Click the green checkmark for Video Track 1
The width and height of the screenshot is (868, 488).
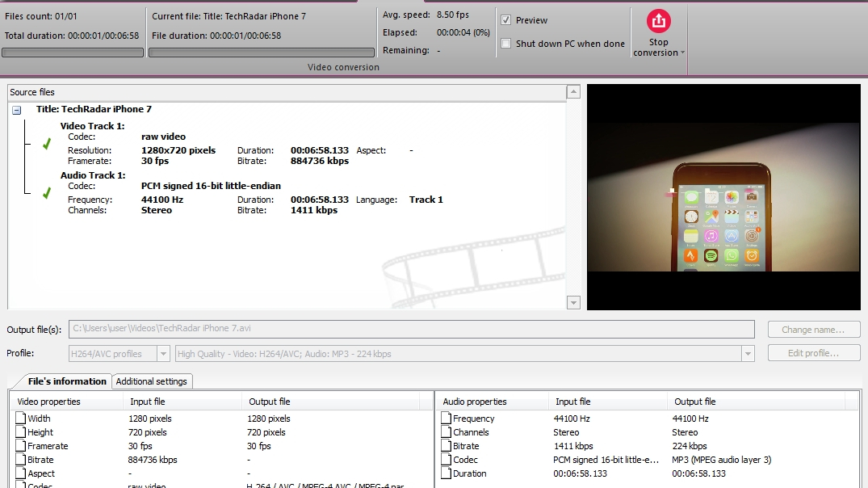click(47, 144)
